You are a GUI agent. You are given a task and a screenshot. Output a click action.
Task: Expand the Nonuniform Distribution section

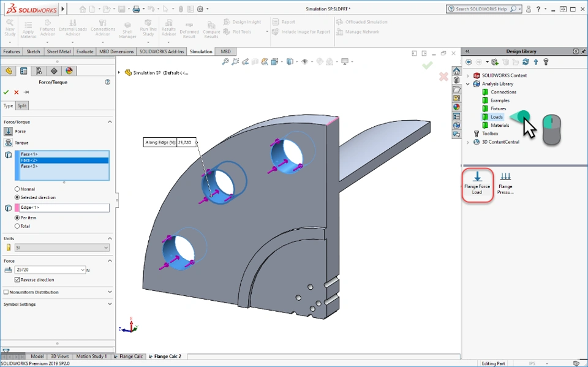click(110, 292)
